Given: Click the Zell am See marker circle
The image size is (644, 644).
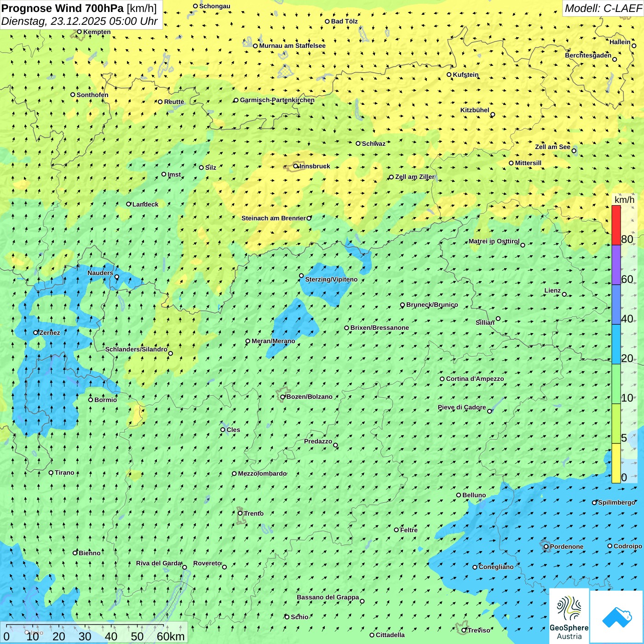Looking at the screenshot, I should click(574, 150).
